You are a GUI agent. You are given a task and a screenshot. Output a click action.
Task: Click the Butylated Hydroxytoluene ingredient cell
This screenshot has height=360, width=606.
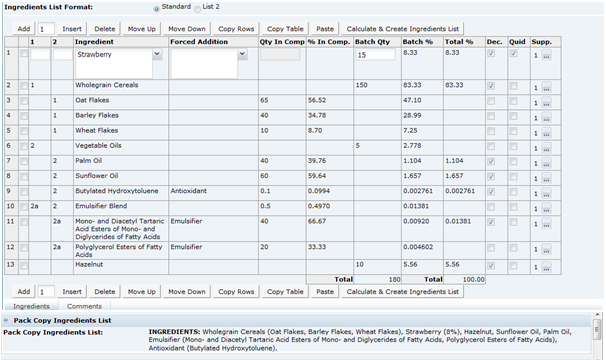[x=121, y=193]
